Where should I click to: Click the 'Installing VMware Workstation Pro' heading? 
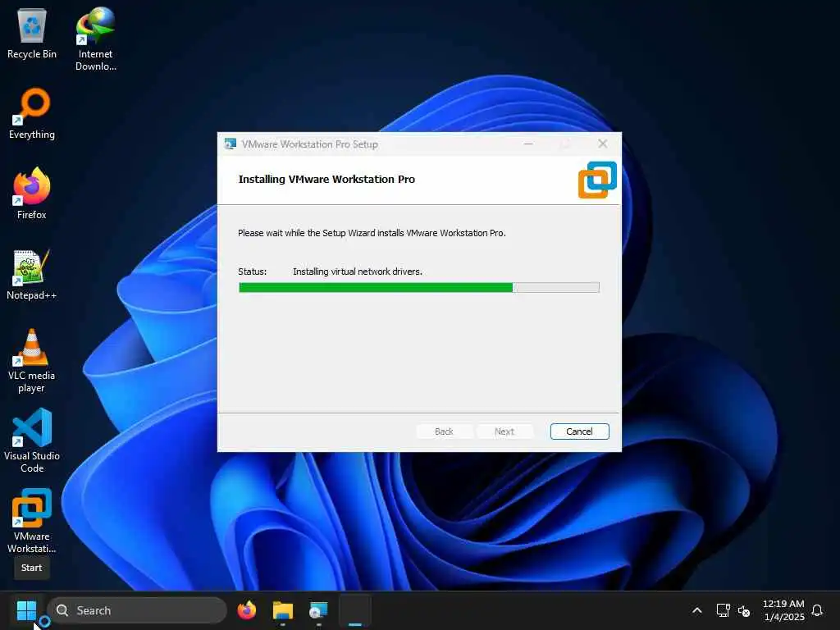coord(326,180)
